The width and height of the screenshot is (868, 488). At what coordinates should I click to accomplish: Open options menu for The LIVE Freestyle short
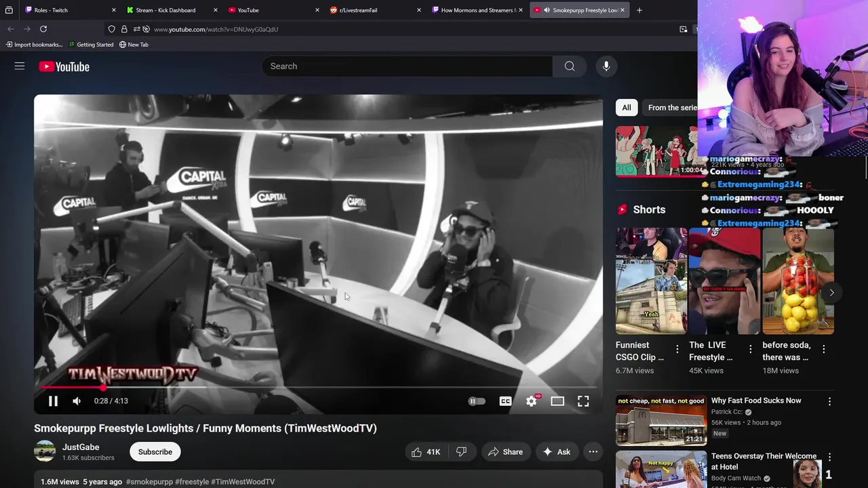tap(750, 349)
